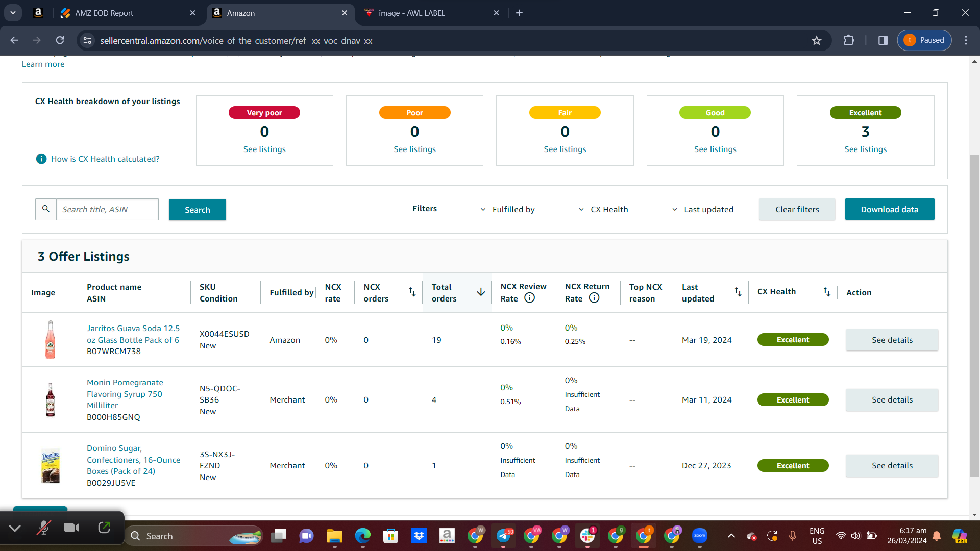
Task: Sort by CX Health column arrows
Action: click(x=827, y=292)
